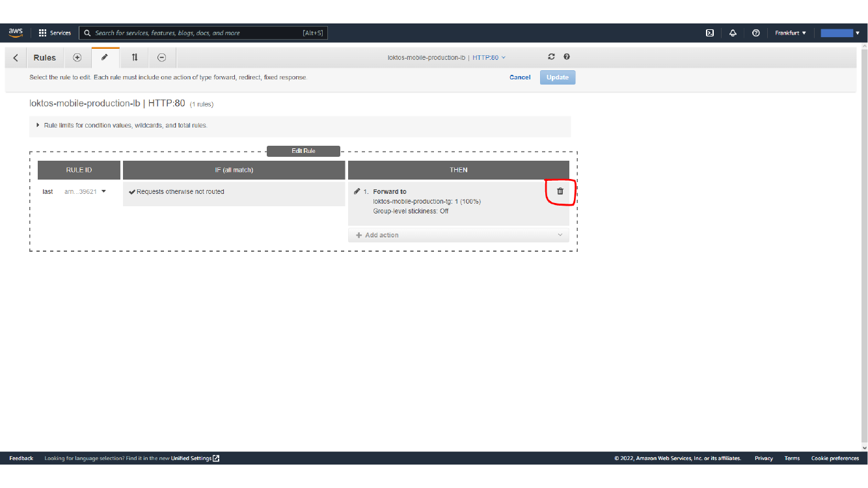Click the Update button

click(558, 77)
